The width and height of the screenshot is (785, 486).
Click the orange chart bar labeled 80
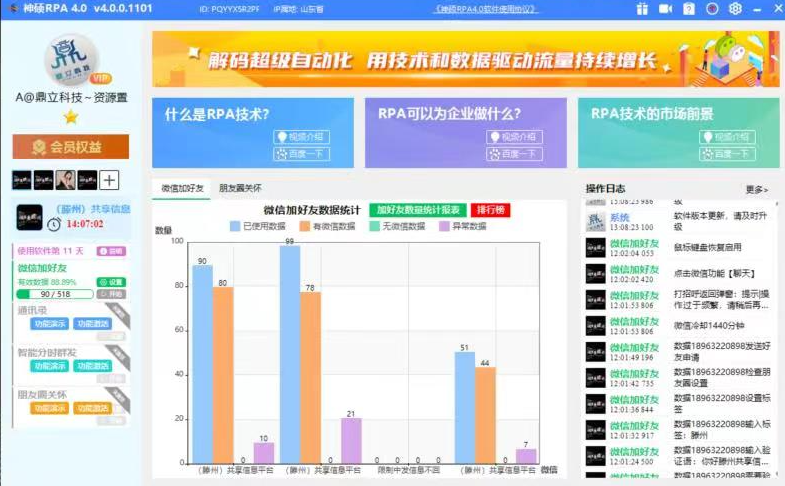223,375
